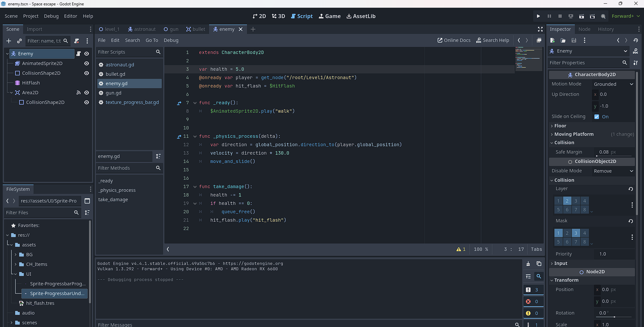Switch to the AssetLib workspace

click(361, 16)
